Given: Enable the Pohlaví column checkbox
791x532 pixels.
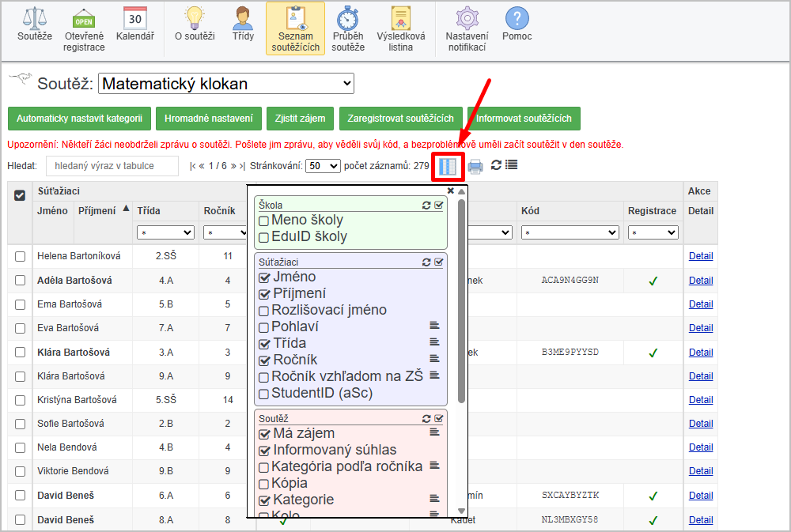Looking at the screenshot, I should coord(263,327).
